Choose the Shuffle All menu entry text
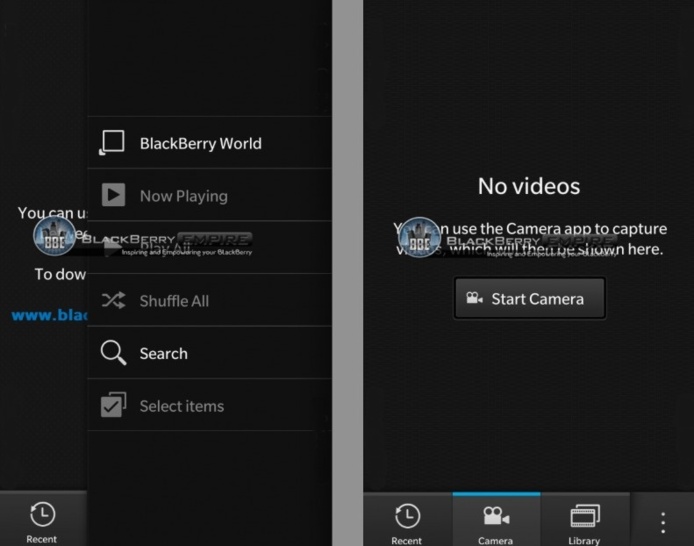The image size is (694, 546). (x=174, y=301)
